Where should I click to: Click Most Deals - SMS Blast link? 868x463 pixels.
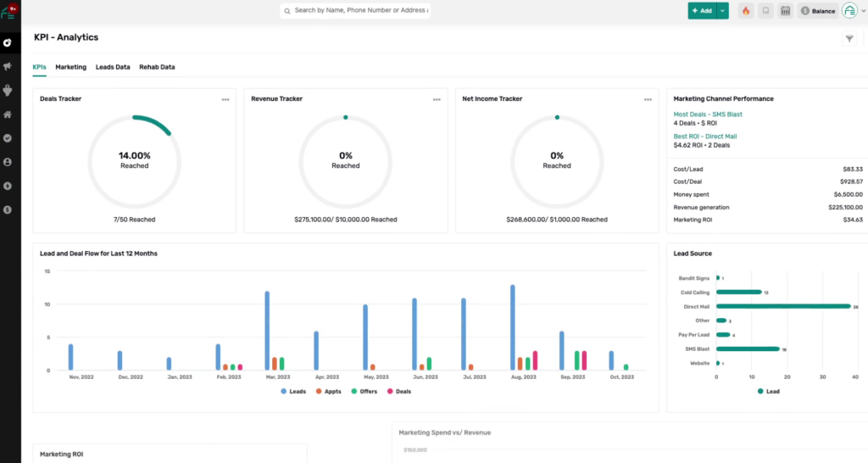click(708, 114)
